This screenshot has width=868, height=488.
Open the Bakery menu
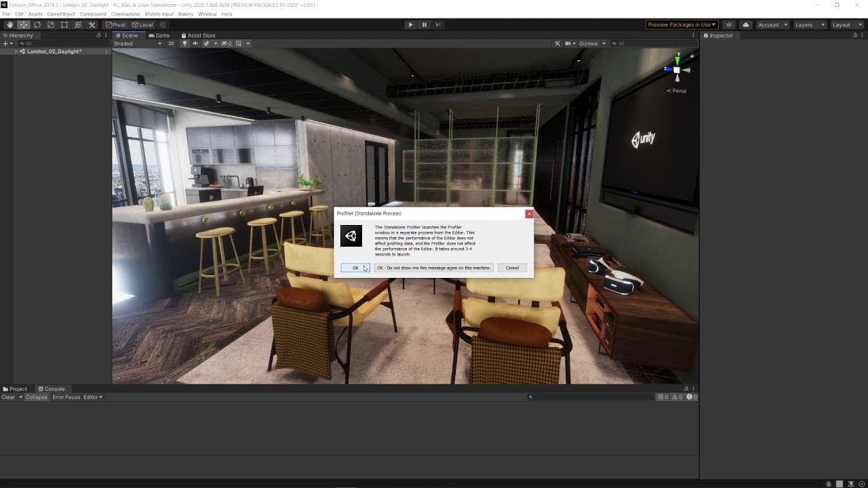(x=186, y=14)
